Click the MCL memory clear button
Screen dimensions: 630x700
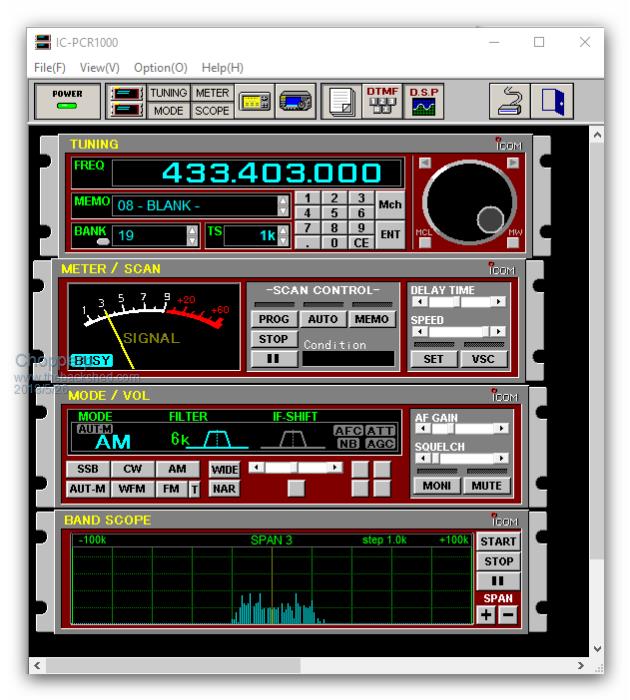pos(425,242)
